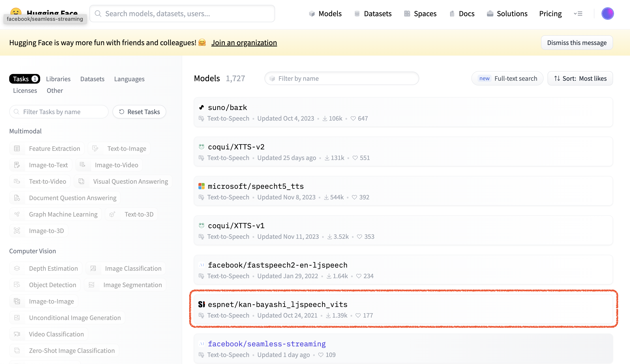Toggle the Image-to-Text task filter

[41, 165]
